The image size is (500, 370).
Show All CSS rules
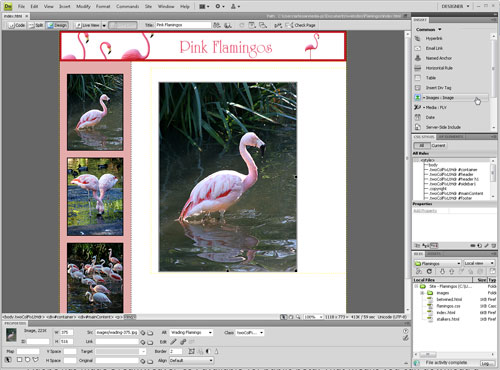pyautogui.click(x=421, y=146)
